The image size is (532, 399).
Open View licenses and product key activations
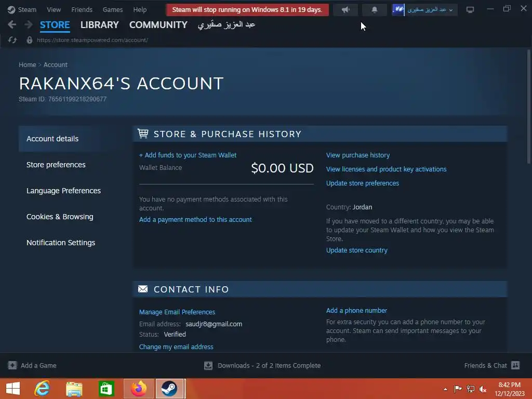pos(386,169)
